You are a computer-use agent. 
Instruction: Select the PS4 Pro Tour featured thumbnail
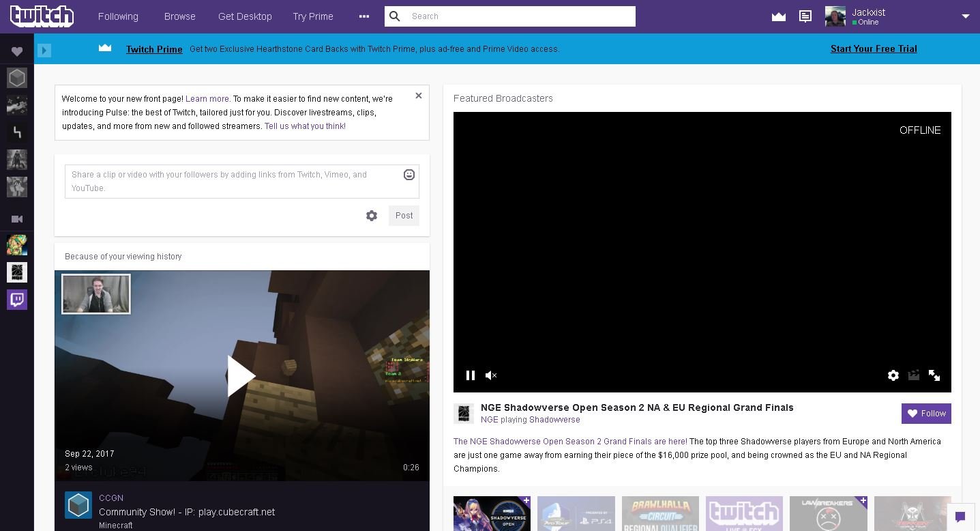pyautogui.click(x=576, y=513)
